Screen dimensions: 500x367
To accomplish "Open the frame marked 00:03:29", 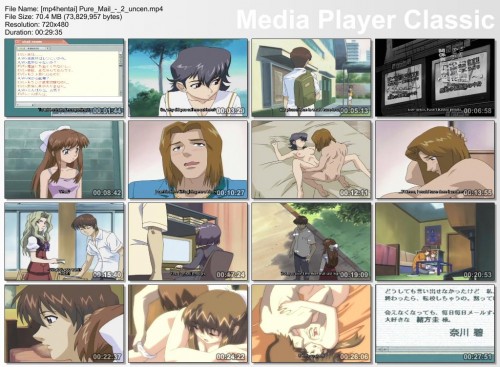I will [188, 78].
